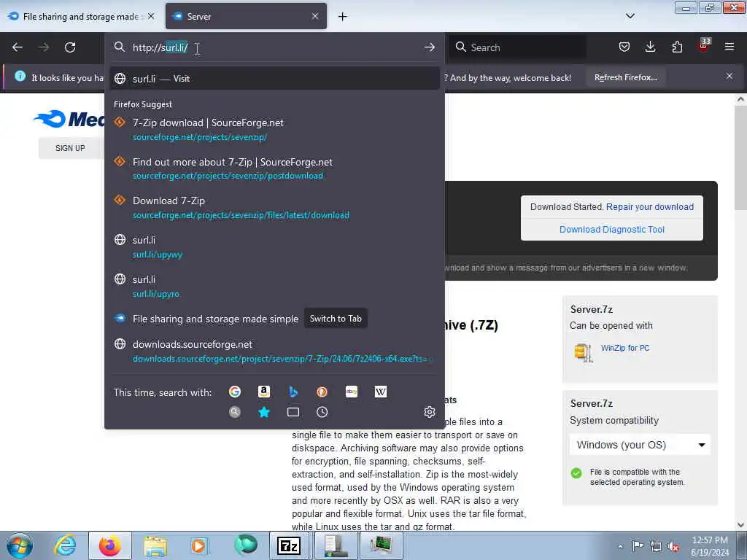Click the SIGN UP button
747x560 pixels.
point(70,148)
